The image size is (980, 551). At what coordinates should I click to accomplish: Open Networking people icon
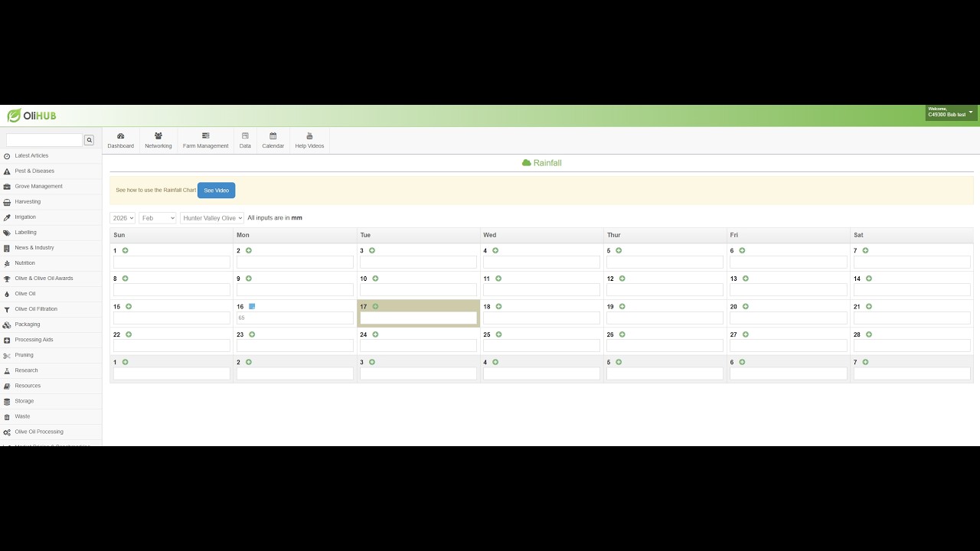(158, 136)
